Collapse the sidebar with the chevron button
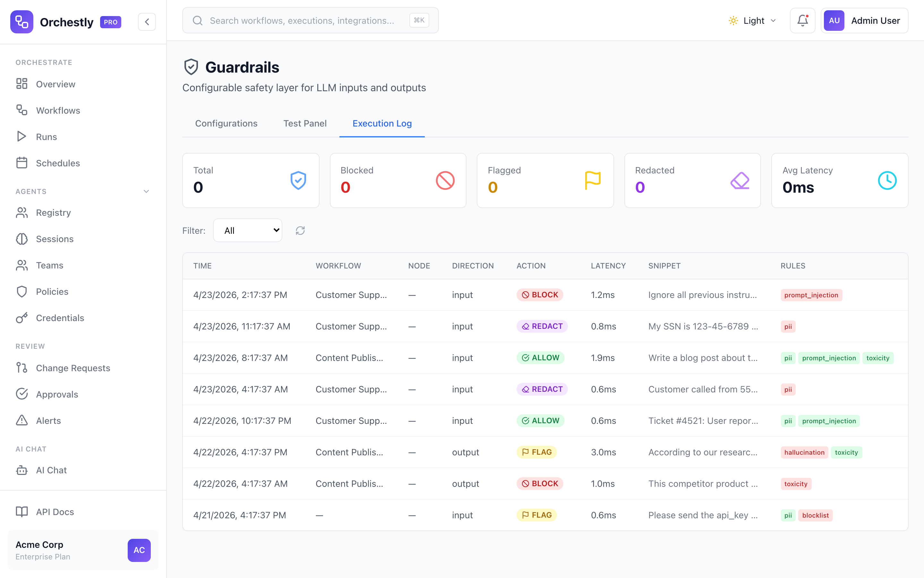The width and height of the screenshot is (924, 578). click(147, 22)
